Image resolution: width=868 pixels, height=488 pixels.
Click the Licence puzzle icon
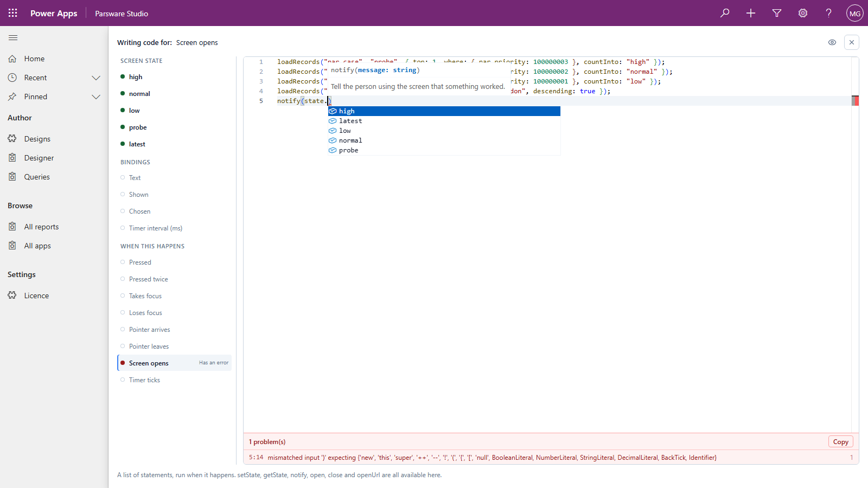point(12,296)
